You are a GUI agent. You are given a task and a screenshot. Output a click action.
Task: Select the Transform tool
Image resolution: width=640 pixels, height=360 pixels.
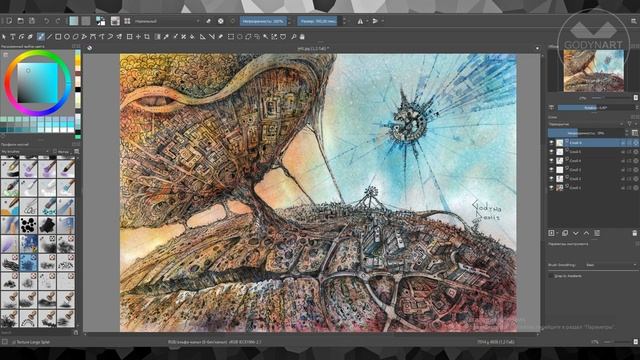coord(129,37)
